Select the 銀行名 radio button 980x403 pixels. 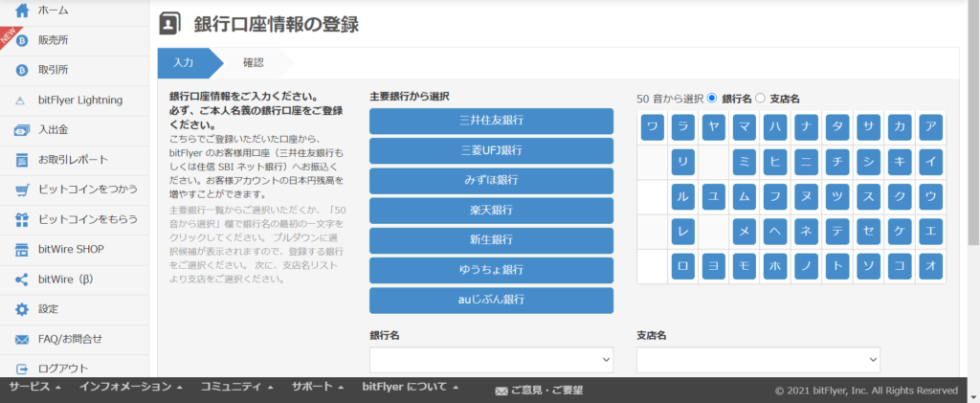click(x=712, y=98)
